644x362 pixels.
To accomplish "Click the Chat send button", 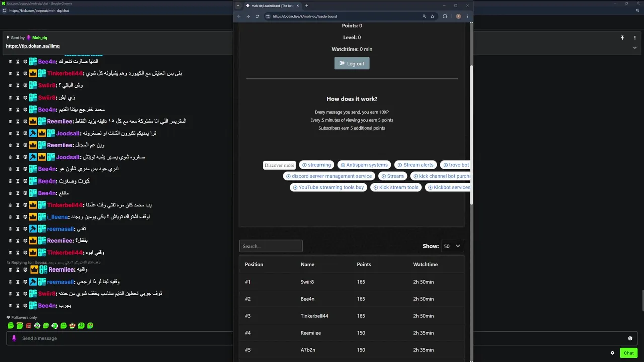I will pyautogui.click(x=629, y=353).
